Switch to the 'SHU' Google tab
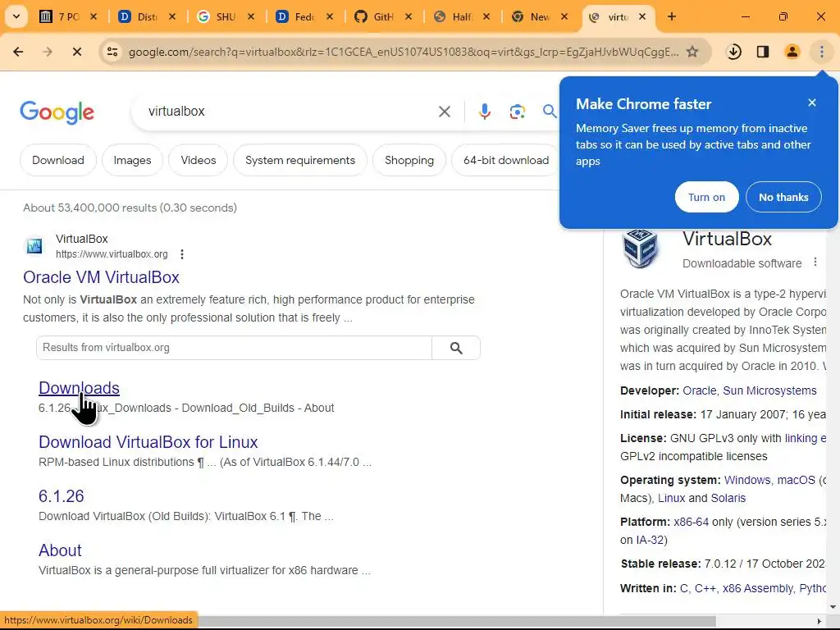Image resolution: width=840 pixels, height=630 pixels. tap(226, 16)
